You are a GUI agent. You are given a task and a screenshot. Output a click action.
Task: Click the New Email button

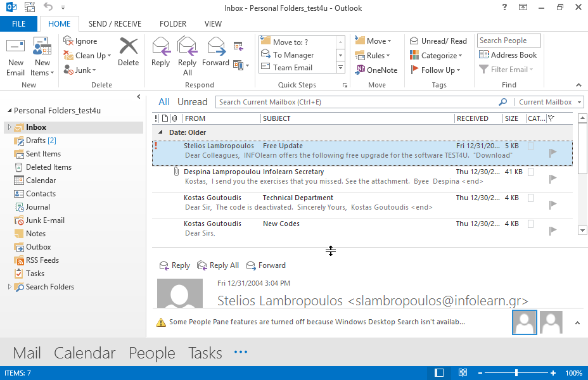pyautogui.click(x=15, y=57)
